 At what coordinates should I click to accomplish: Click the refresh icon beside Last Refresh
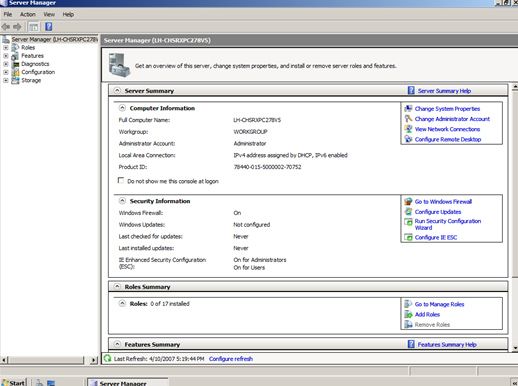pyautogui.click(x=108, y=358)
